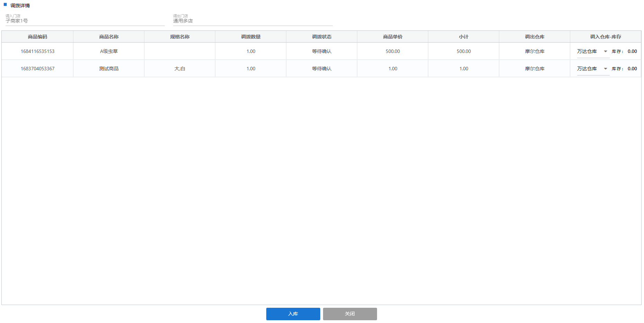
Task: Click 摩尔仓库 in A级虫草 row
Action: (535, 51)
